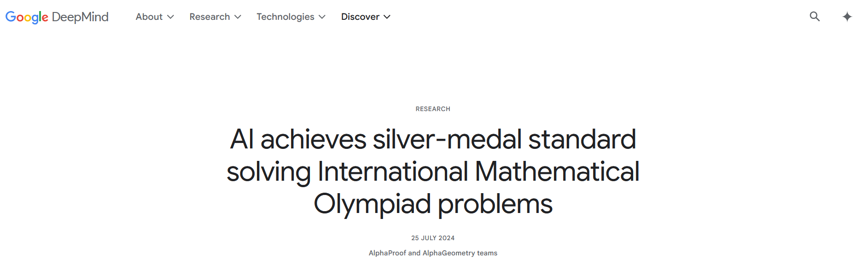
Task: Click the colorful Google wordmark in the logo
Action: pyautogui.click(x=27, y=18)
